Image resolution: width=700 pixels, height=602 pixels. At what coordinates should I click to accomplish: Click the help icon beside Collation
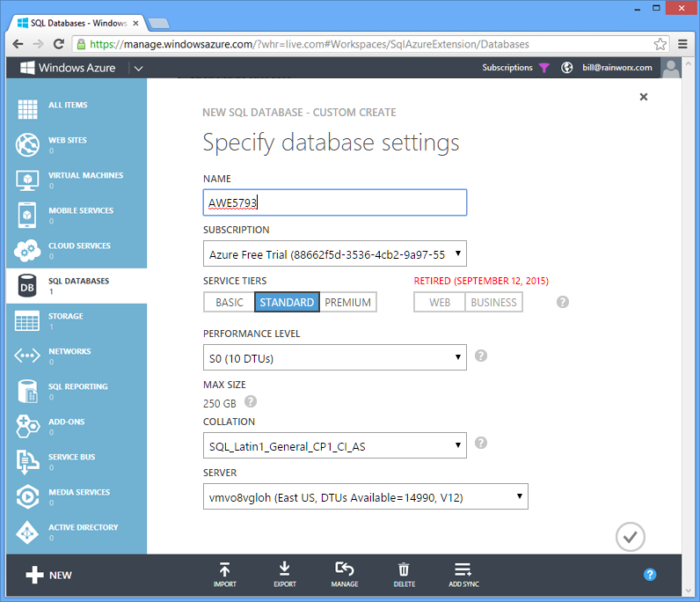click(481, 443)
